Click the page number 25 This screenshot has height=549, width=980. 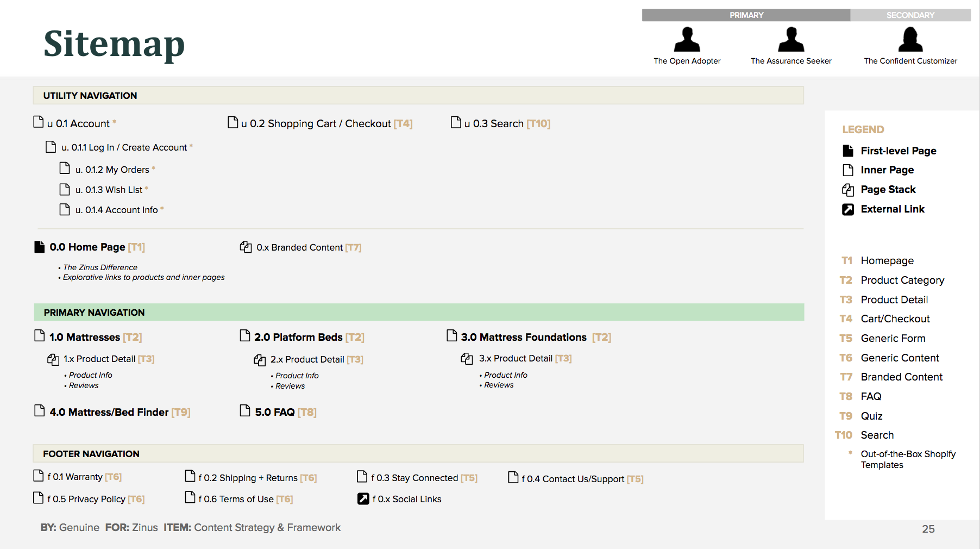[x=929, y=528]
